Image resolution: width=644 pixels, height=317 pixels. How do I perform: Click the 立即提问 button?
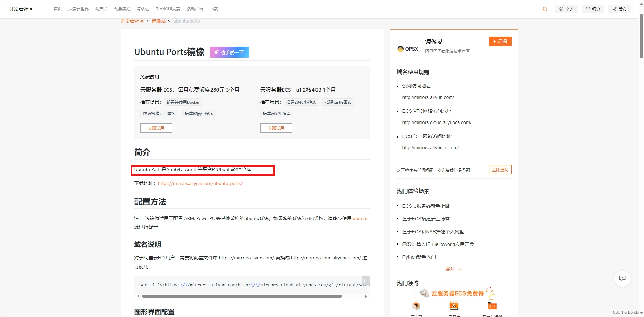500,170
